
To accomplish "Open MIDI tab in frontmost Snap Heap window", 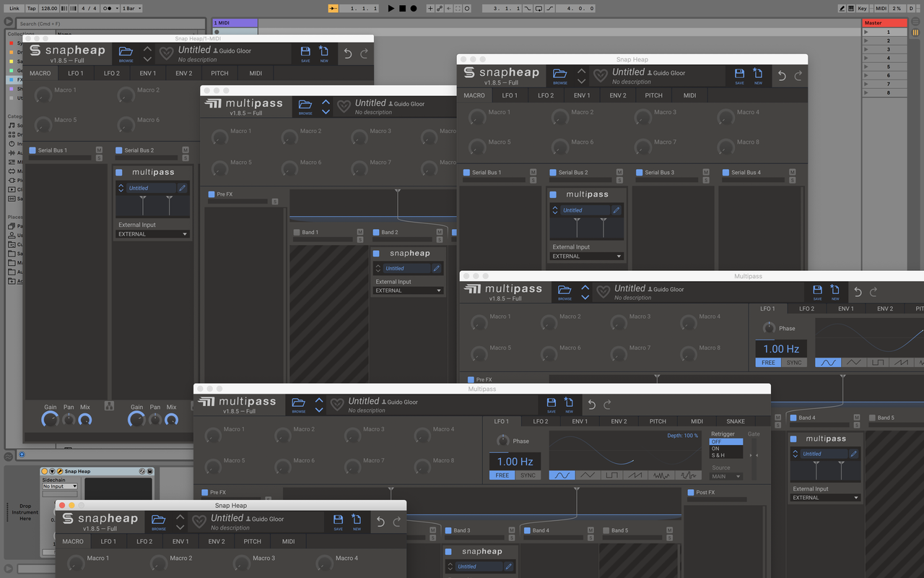I will click(x=288, y=541).
